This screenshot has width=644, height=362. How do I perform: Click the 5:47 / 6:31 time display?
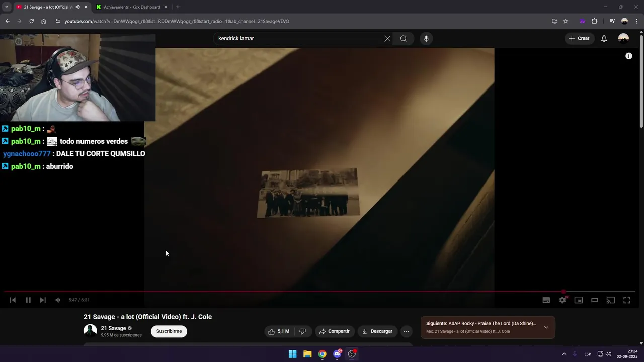79,300
